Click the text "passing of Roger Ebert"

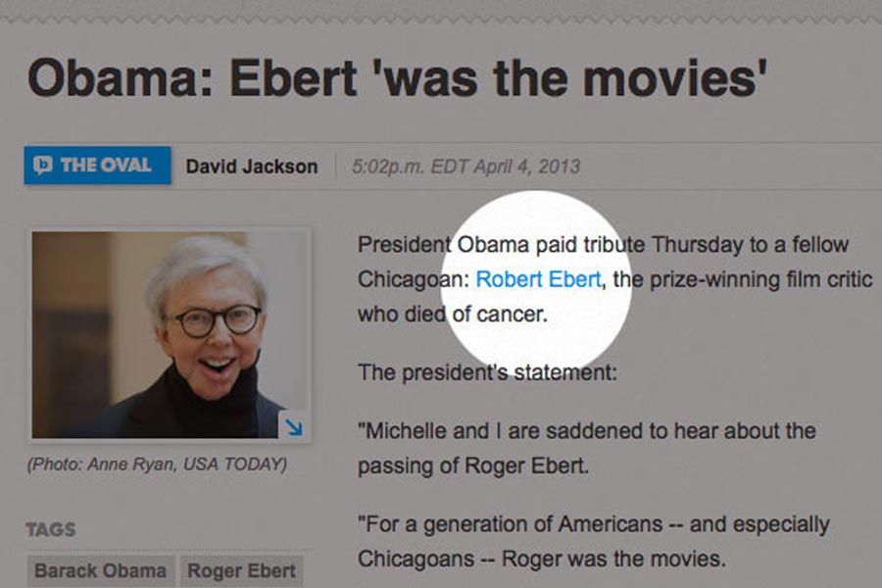(473, 465)
